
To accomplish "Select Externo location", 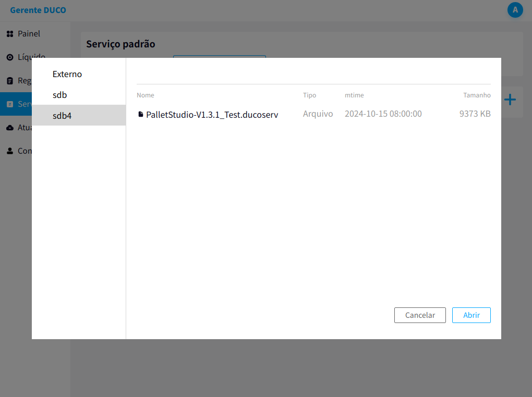I will [79, 74].
